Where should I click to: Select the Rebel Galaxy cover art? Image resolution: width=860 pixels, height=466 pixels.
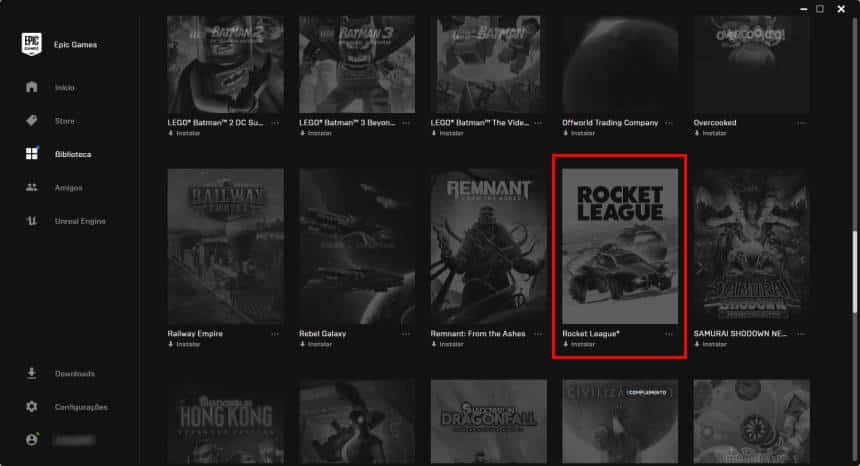click(357, 246)
